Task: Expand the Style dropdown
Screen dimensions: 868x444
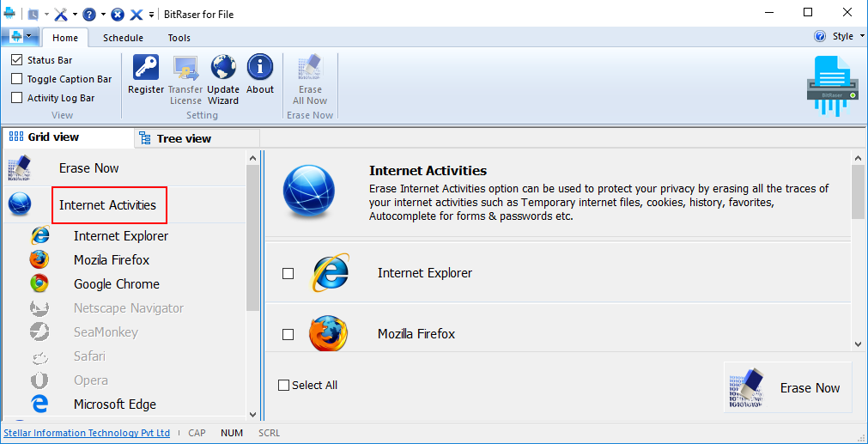Action: 863,37
